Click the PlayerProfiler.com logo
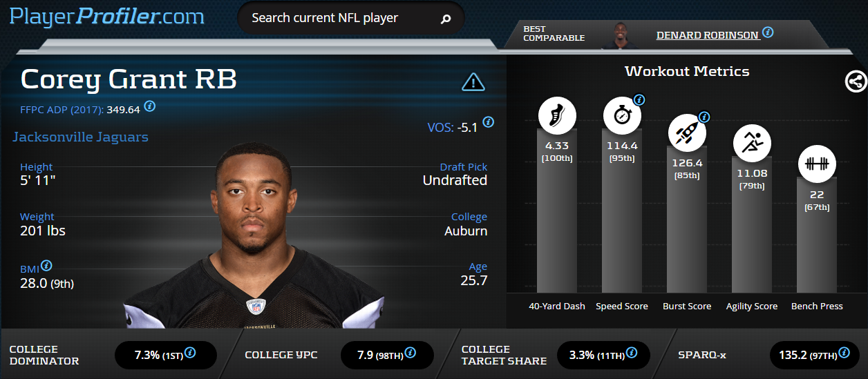The height and width of the screenshot is (379, 868). [107, 17]
